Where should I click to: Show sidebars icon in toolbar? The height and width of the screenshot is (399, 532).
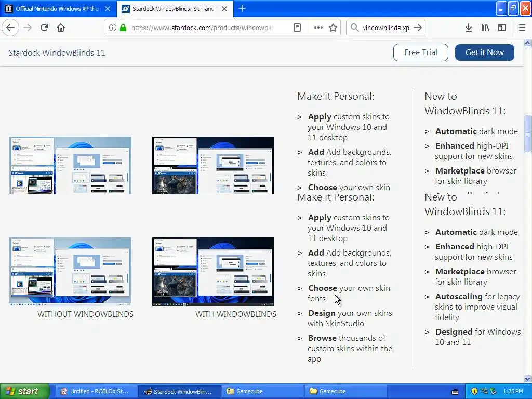[502, 28]
